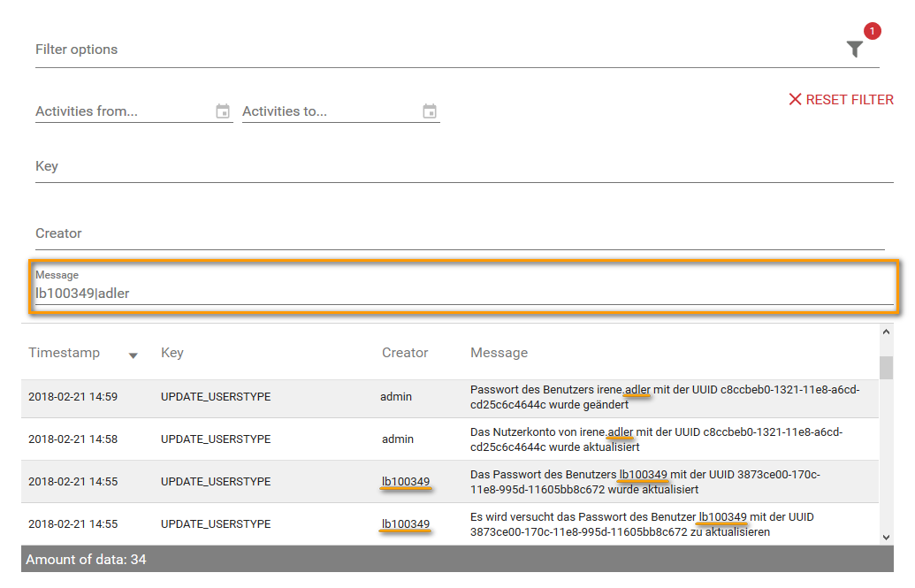The image size is (915, 588).
Task: Sort by the Message column header
Action: [x=499, y=353]
